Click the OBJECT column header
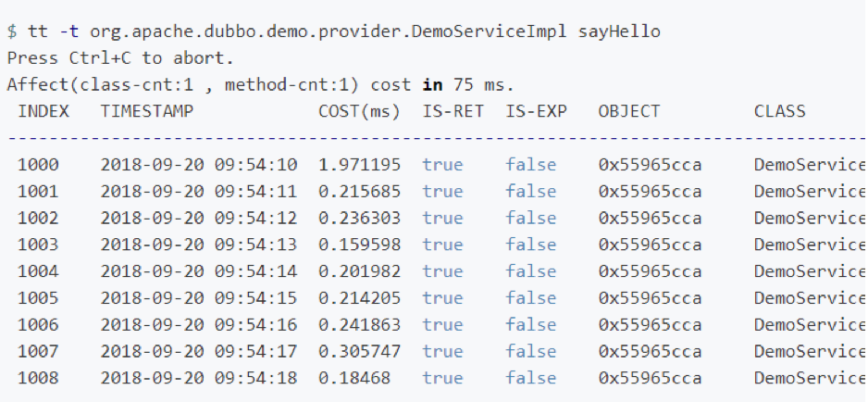Viewport: 868px width, 402px height. tap(629, 111)
